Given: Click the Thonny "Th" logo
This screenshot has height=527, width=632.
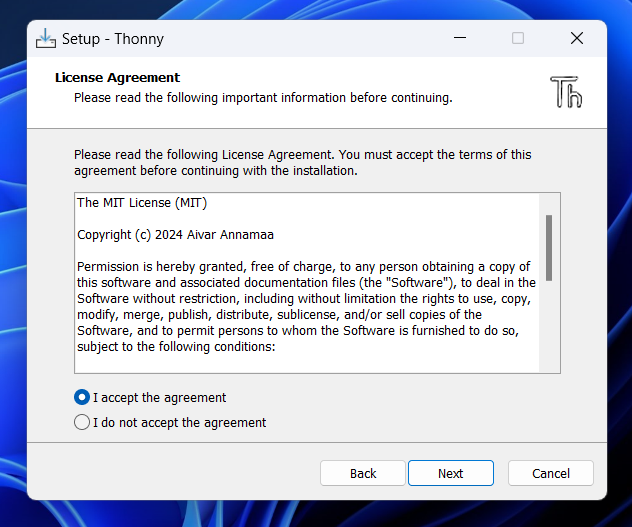Looking at the screenshot, I should click(x=566, y=92).
